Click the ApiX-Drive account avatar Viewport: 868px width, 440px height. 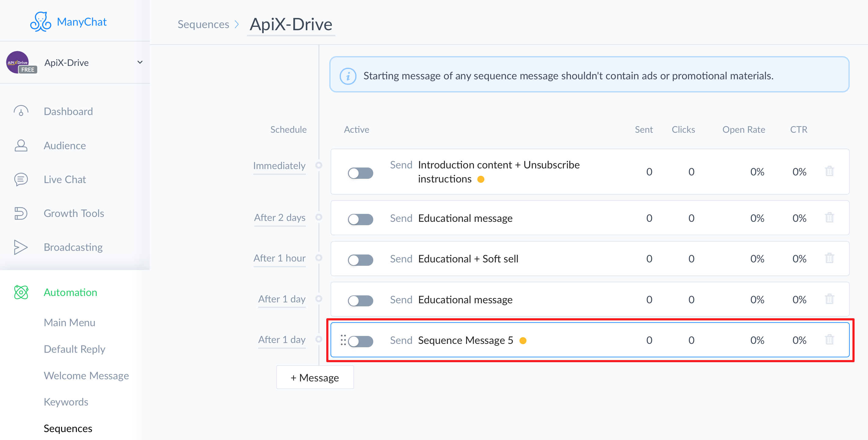point(17,62)
